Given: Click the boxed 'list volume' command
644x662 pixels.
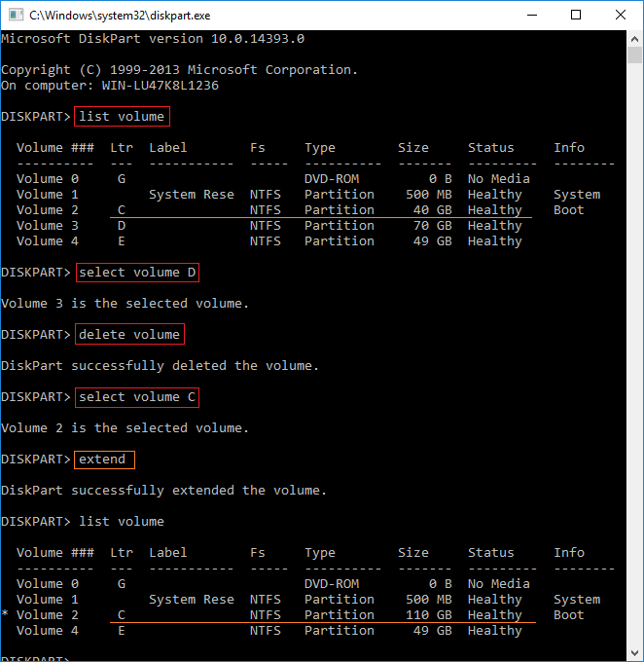Looking at the screenshot, I should click(122, 117).
